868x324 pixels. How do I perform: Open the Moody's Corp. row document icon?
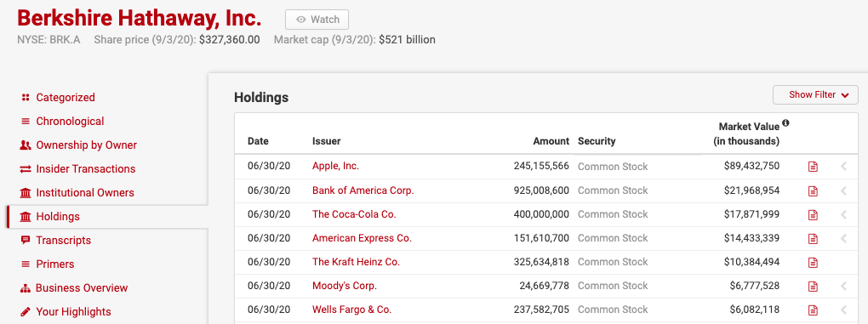[x=813, y=286]
